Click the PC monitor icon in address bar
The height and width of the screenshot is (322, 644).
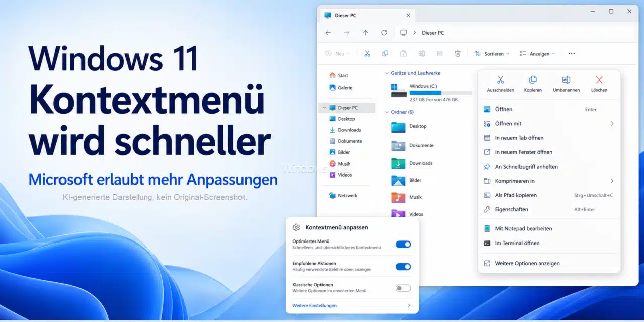(x=403, y=33)
